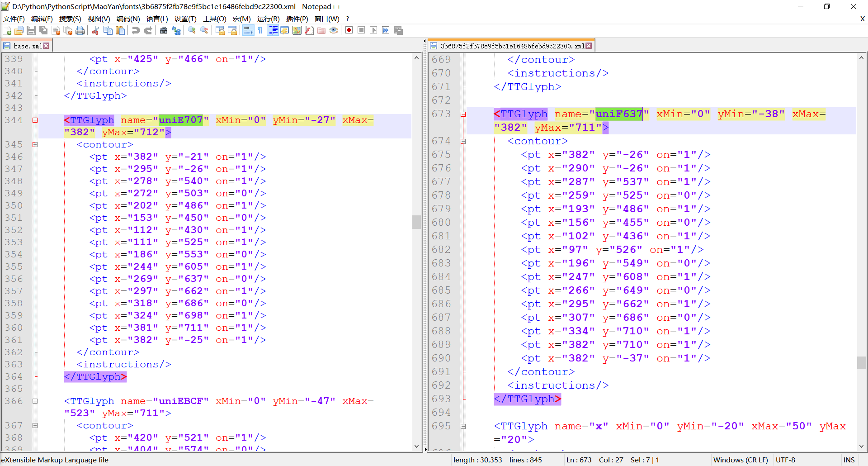Image resolution: width=868 pixels, height=466 pixels.
Task: Open the 搜索(S) menu
Action: click(x=70, y=19)
